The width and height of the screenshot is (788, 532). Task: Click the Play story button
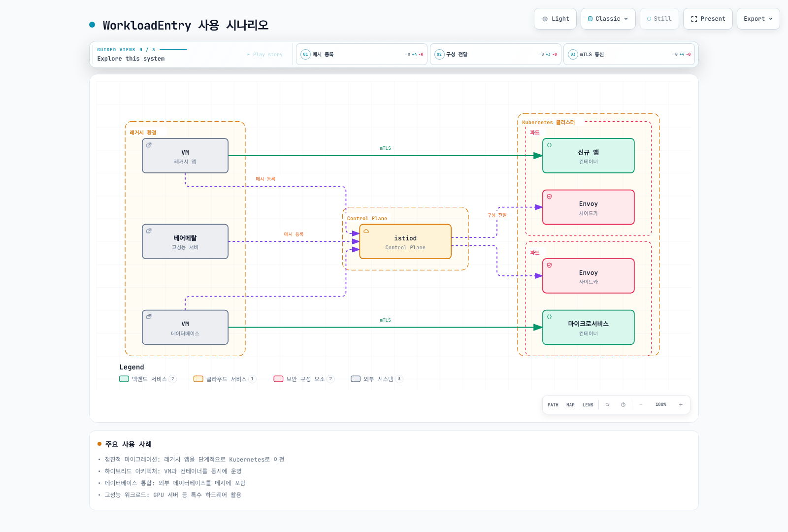click(265, 55)
